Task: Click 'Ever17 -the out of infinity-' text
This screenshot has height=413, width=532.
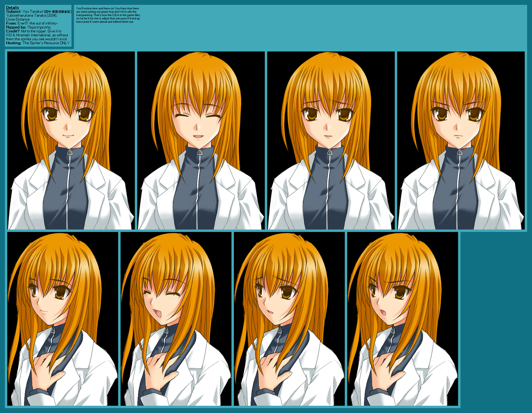Action: point(38,23)
